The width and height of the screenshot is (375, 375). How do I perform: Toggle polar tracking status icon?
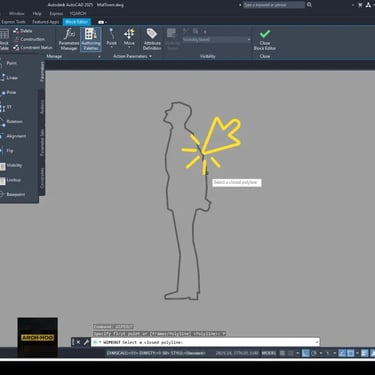[x=314, y=353]
